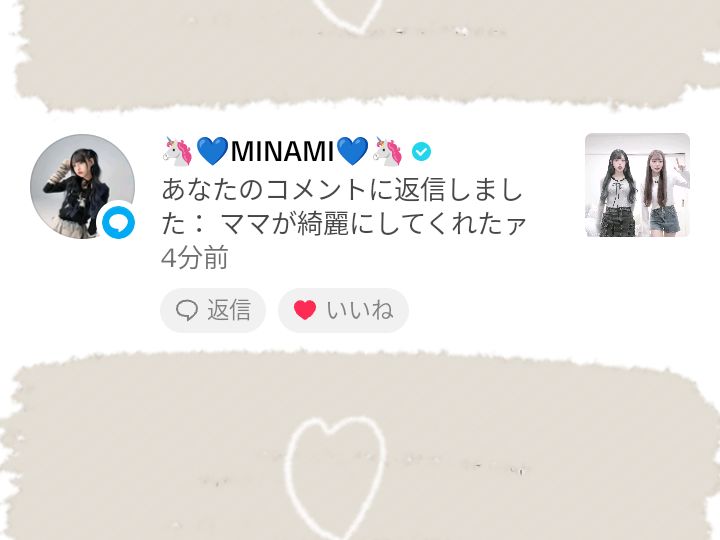This screenshot has height=540, width=720.
Task: Click the lower beige brushstroke banner
Action: tap(360, 446)
